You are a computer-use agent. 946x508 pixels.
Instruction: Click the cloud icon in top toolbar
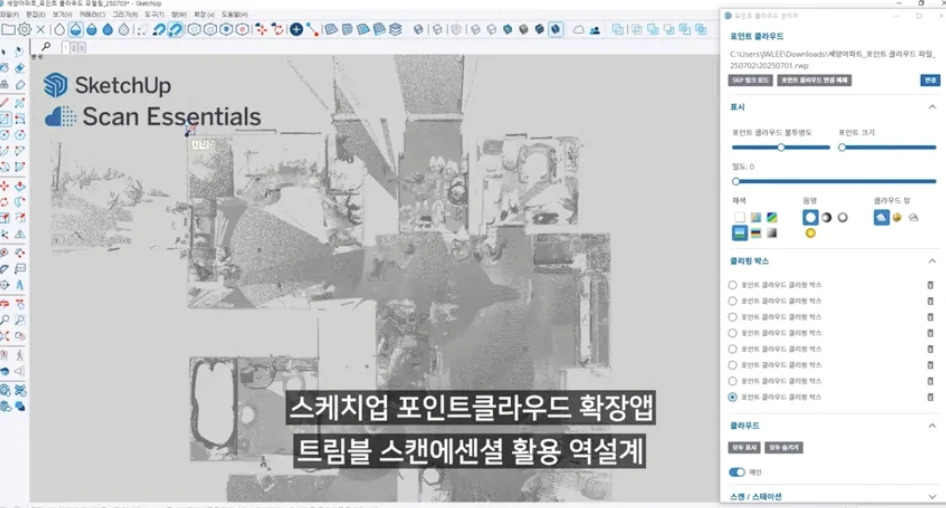click(579, 29)
